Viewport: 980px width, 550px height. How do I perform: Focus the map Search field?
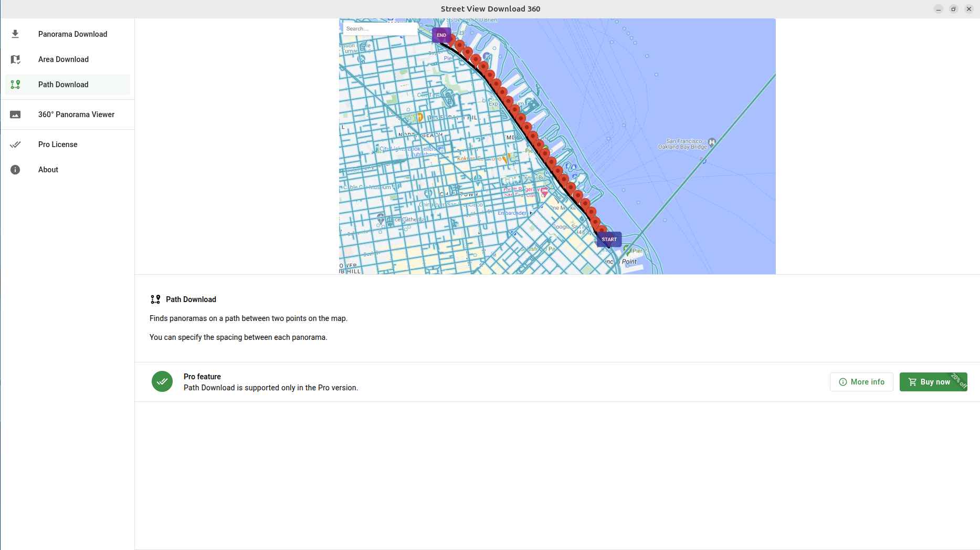click(x=380, y=29)
